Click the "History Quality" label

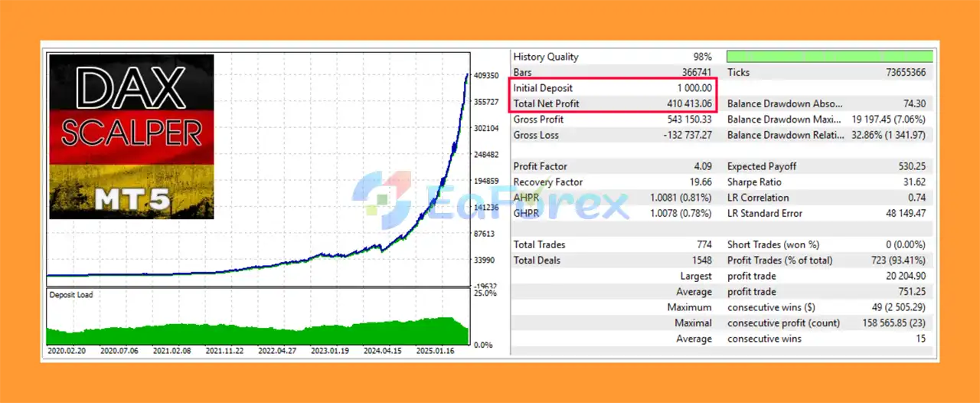coord(546,57)
